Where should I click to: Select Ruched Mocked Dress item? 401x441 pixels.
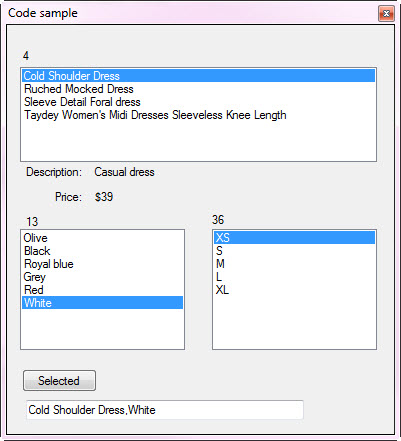tap(199, 89)
